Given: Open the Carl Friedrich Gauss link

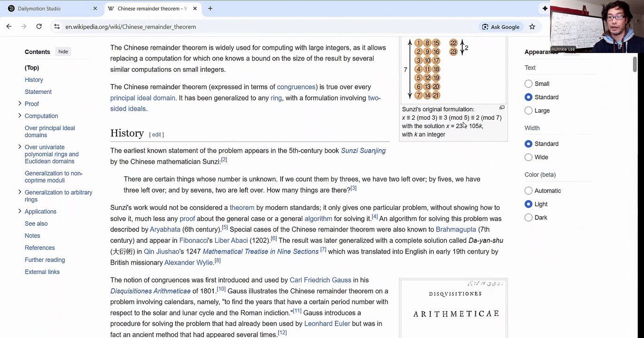Looking at the screenshot, I should (x=320, y=280).
